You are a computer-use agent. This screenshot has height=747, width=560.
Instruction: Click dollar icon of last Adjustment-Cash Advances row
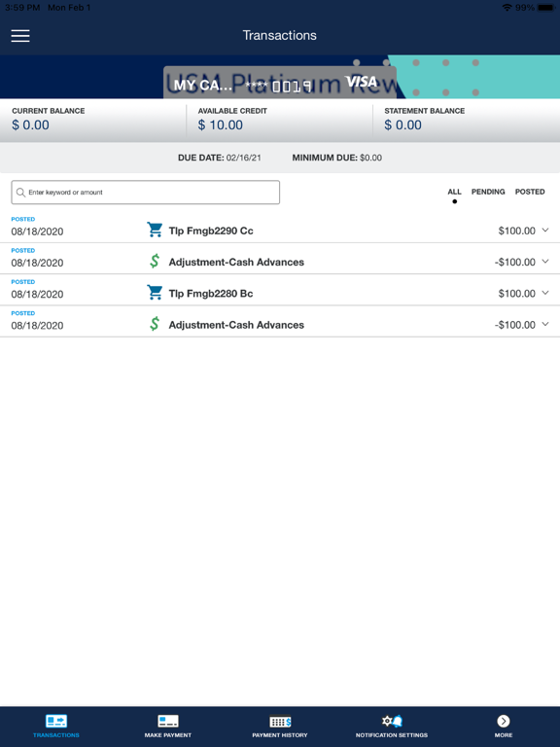tap(155, 324)
